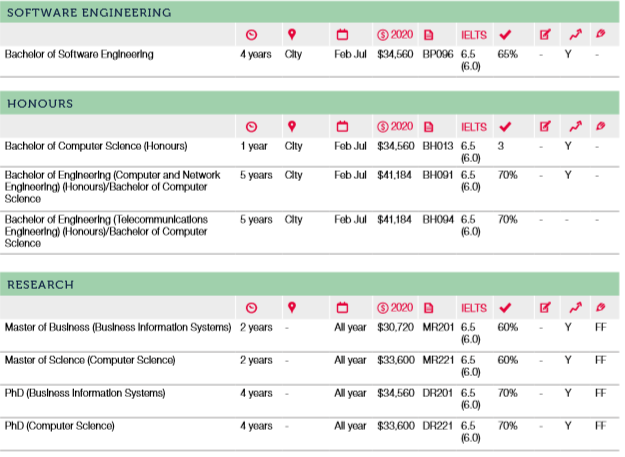Click the trend arrow icon under Software Engineering
Image resolution: width=625 pixels, height=457 pixels.
pos(574,35)
